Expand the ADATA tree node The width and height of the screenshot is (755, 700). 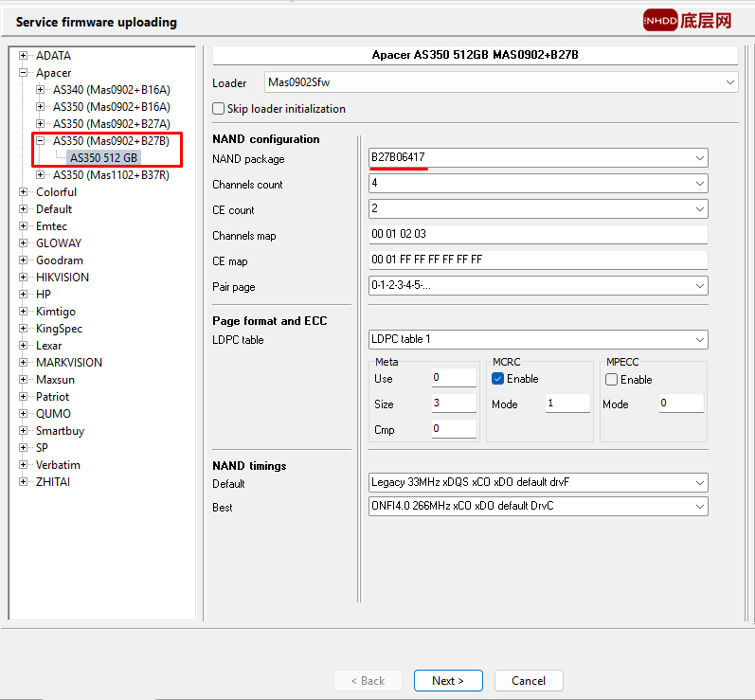[x=24, y=56]
